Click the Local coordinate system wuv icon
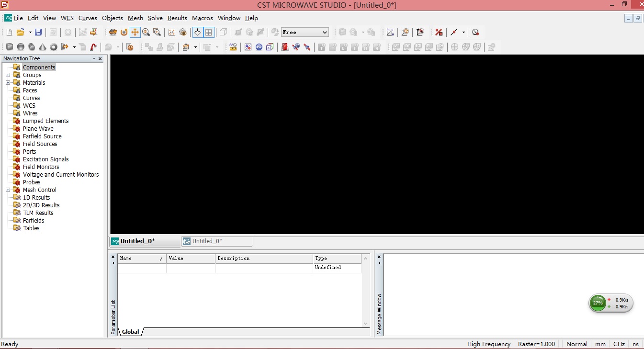 (390, 32)
